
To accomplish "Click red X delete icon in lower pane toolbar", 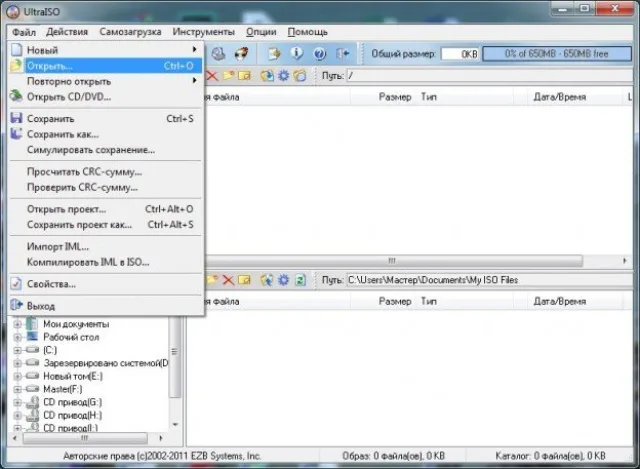I will click(228, 280).
